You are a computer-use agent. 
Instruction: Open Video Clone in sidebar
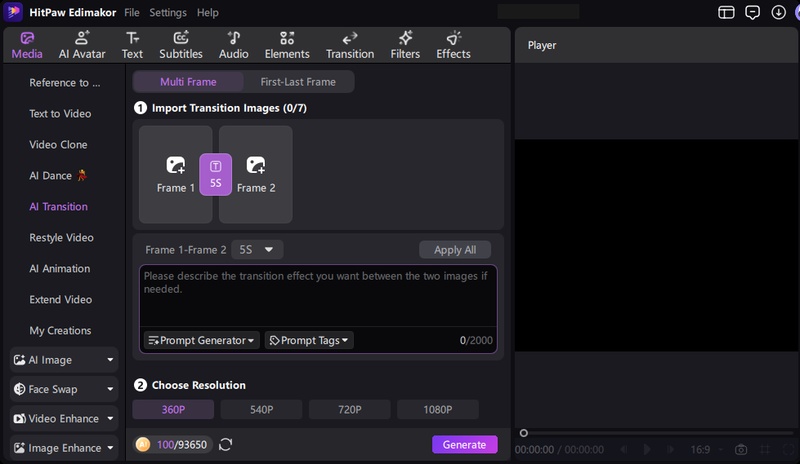58,144
